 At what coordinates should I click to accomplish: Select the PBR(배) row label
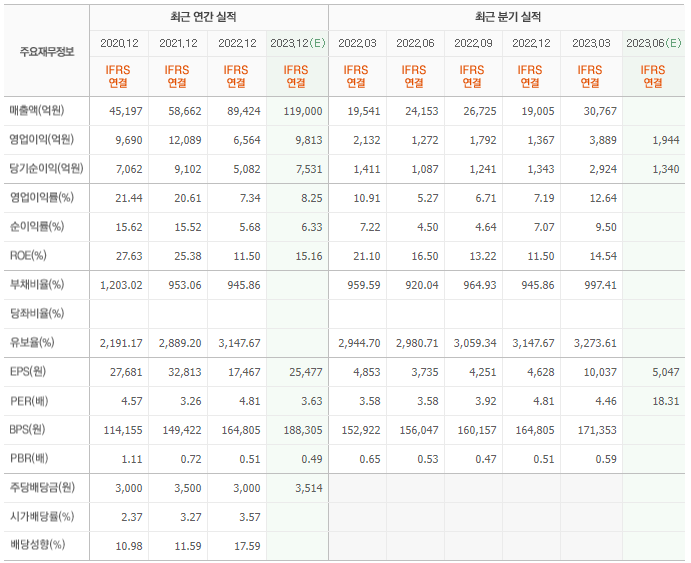click(x=29, y=459)
